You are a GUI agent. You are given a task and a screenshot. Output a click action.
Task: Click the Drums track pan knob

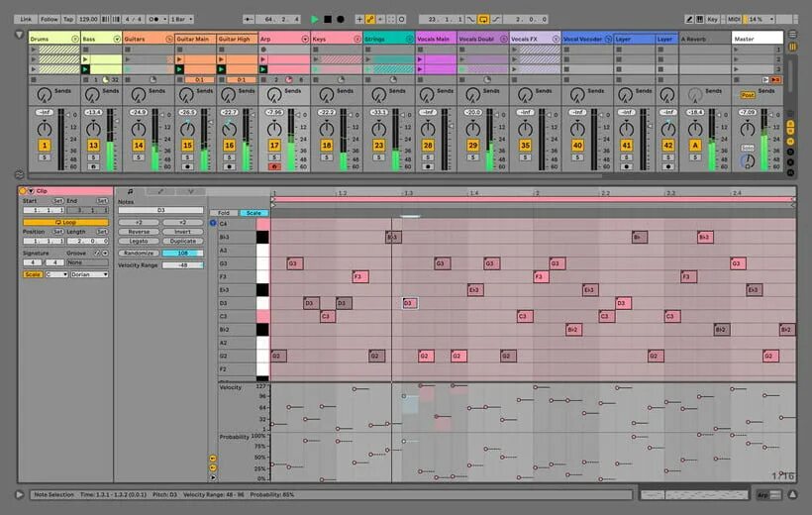click(x=45, y=129)
